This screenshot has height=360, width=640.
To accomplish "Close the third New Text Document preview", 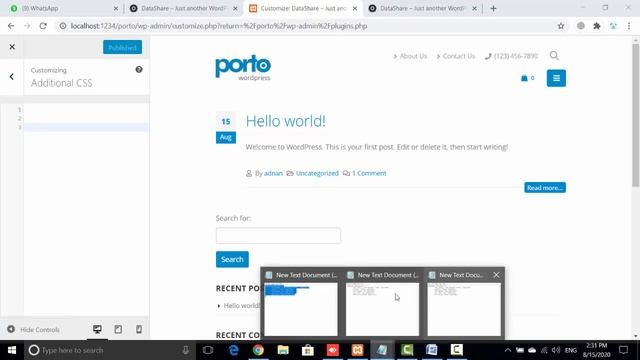I will point(496,275).
